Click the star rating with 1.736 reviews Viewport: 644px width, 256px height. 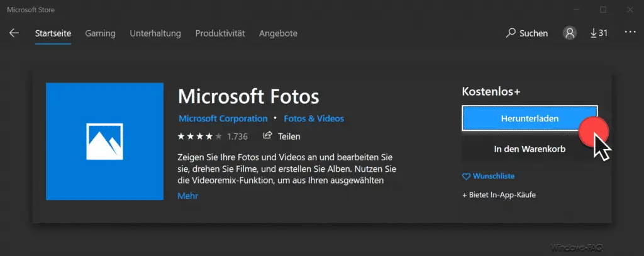pyautogui.click(x=213, y=136)
